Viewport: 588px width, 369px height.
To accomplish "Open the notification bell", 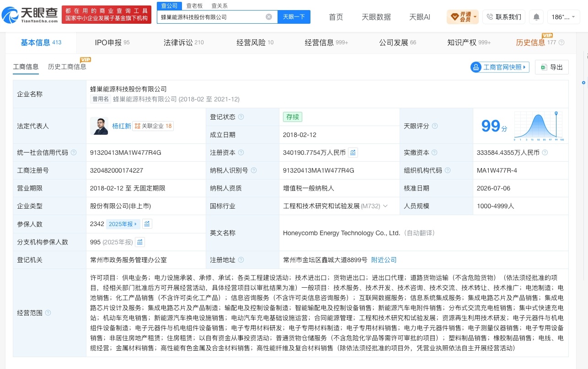I will pyautogui.click(x=536, y=17).
